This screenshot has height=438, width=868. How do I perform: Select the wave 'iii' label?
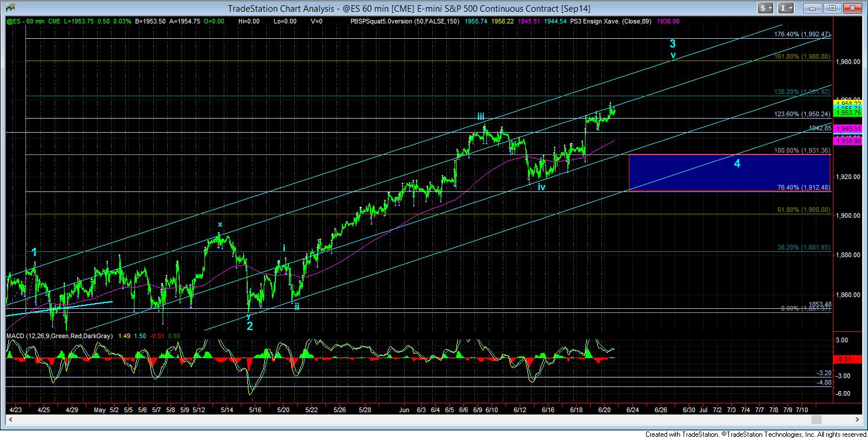[x=480, y=117]
